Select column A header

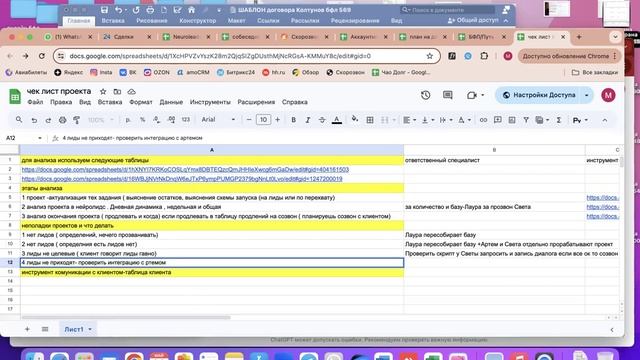point(212,150)
